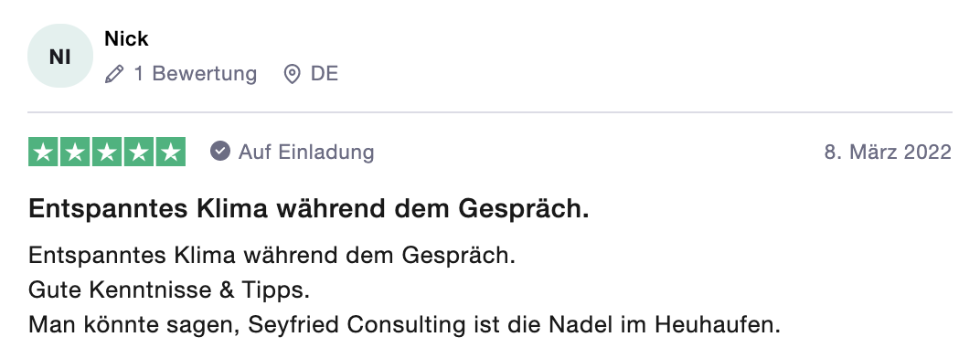Click the fourth green rating star
980x358 pixels.
[139, 152]
